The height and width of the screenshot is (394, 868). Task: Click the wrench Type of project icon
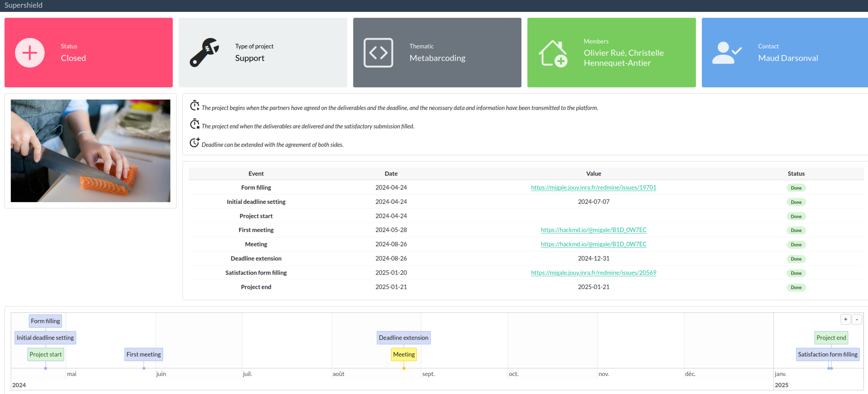[204, 53]
